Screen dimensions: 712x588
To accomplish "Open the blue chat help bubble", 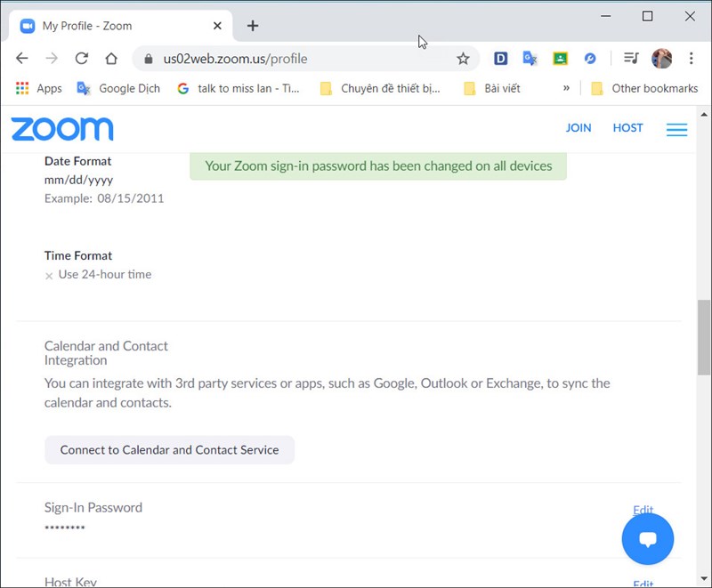I will pyautogui.click(x=647, y=539).
